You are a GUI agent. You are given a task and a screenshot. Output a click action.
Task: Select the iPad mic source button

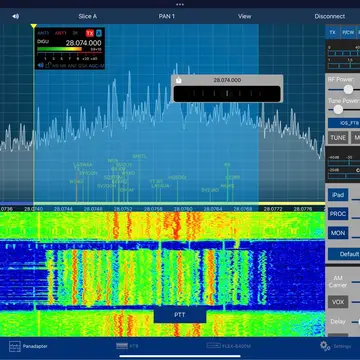tap(338, 195)
